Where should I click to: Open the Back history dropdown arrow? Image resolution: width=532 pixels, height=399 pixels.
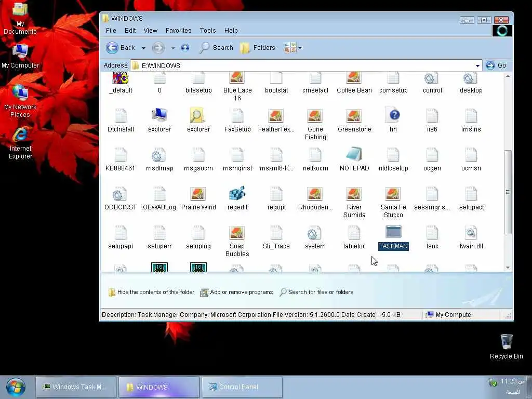[x=143, y=48]
